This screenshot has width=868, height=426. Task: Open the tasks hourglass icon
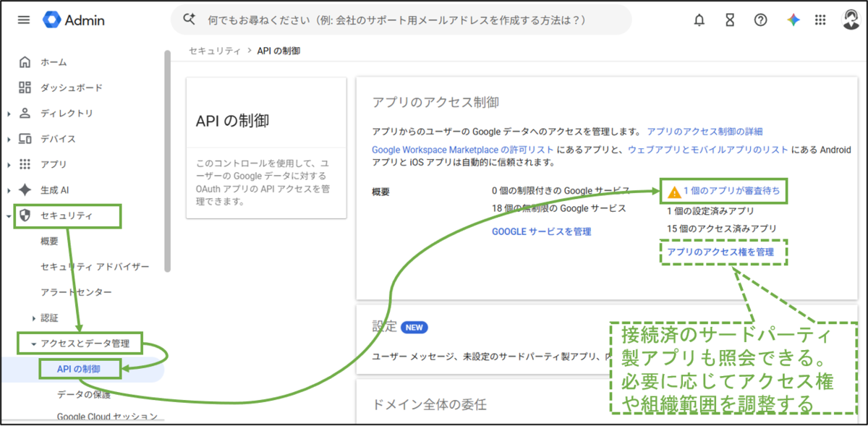pos(730,20)
